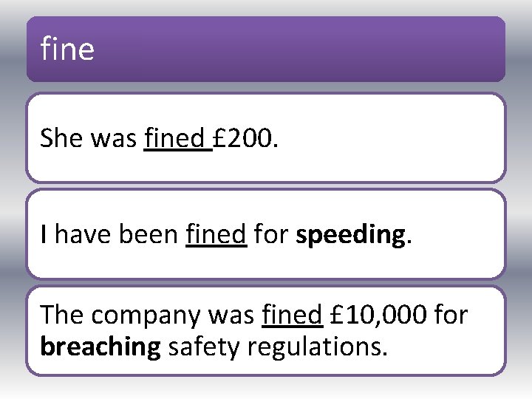Click the underlined 'fined' before £10,000
This screenshot has height=399, width=532.
coord(292,315)
